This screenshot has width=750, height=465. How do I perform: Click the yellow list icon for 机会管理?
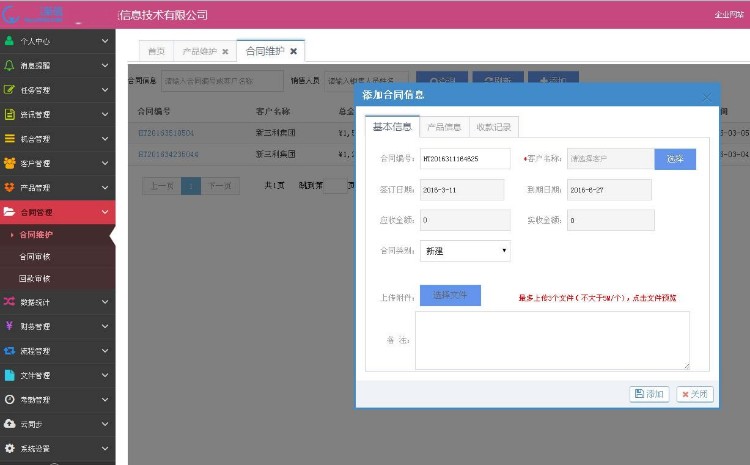[9, 138]
